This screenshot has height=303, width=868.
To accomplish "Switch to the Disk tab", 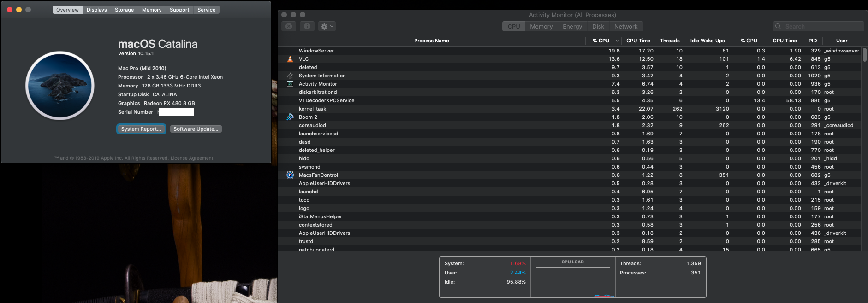I will pyautogui.click(x=598, y=26).
